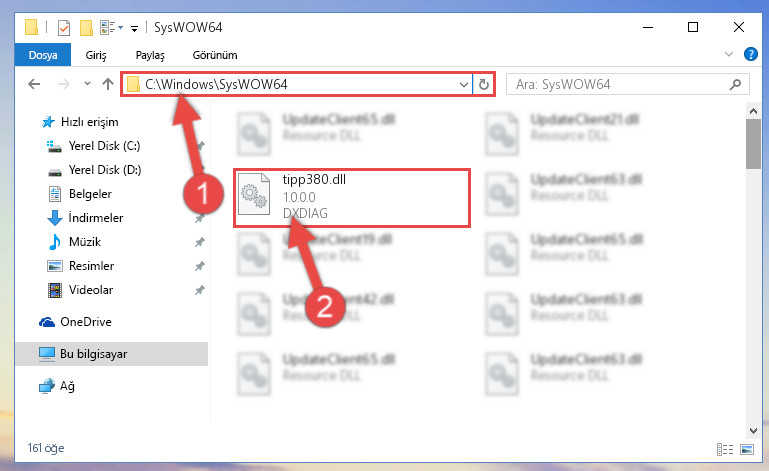Screen dimensions: 769x471
Task: Go up one folder level
Action: [x=108, y=84]
